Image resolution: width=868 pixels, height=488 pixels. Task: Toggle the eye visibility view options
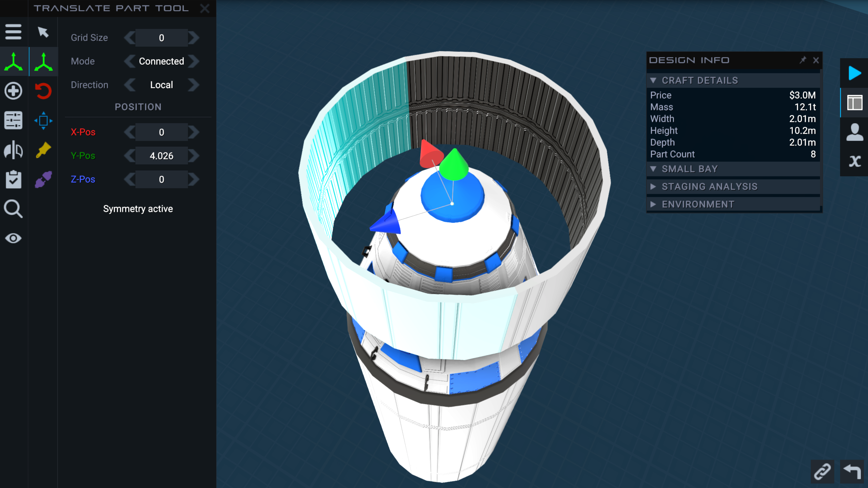[x=13, y=238]
